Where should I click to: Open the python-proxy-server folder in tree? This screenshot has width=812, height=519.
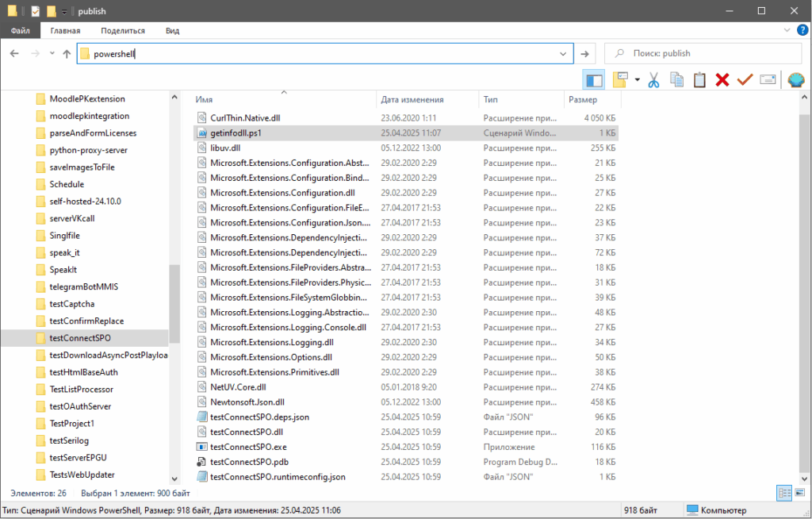(88, 150)
